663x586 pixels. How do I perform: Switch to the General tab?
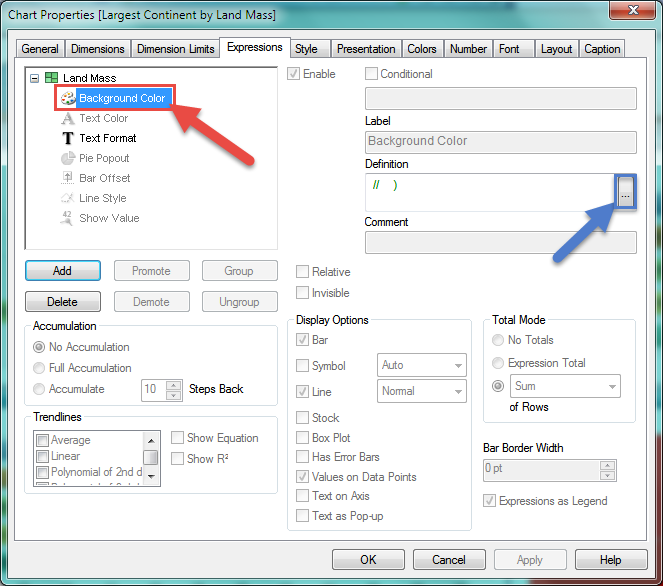(40, 49)
